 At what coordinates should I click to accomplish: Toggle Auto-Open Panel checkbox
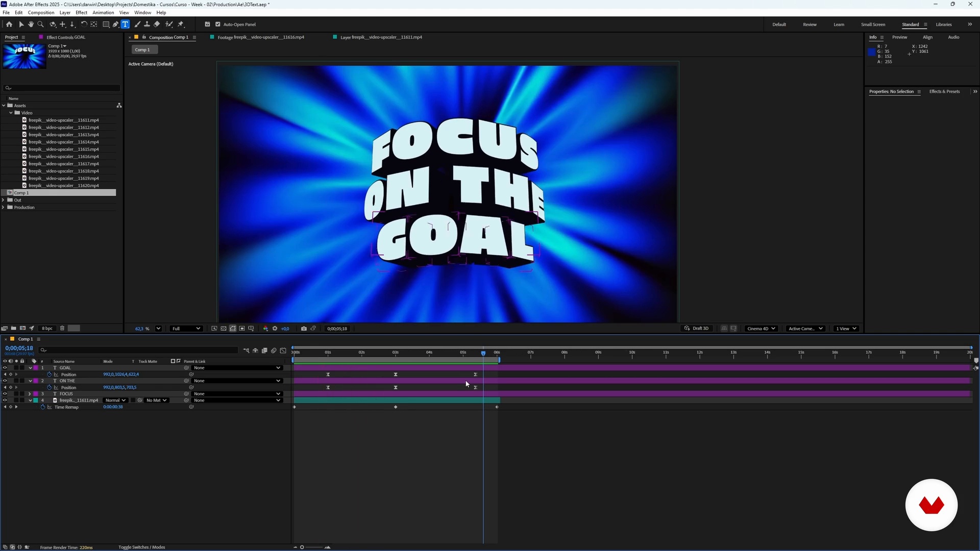tap(218, 24)
